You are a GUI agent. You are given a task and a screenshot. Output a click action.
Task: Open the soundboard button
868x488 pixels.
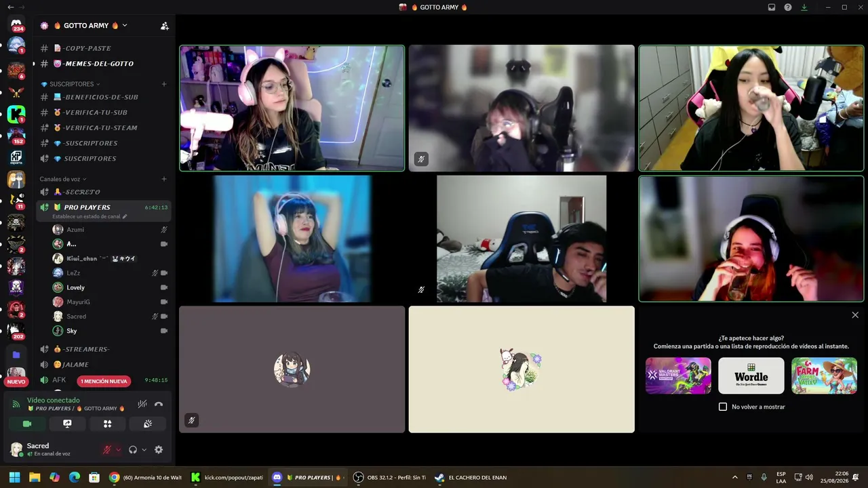click(148, 424)
